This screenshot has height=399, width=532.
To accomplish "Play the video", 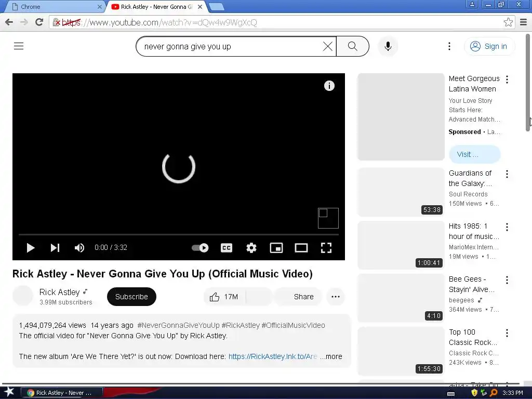I will tap(31, 248).
